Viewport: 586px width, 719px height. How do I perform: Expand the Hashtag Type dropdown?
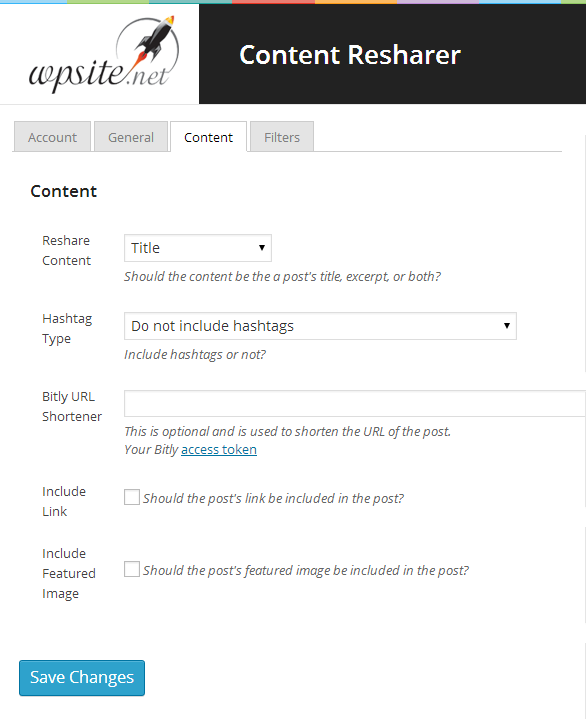[x=320, y=326]
